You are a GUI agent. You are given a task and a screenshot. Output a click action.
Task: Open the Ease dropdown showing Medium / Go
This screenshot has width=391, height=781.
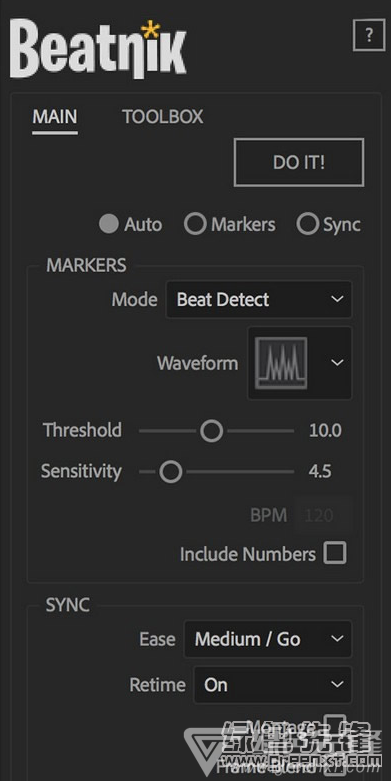click(268, 639)
